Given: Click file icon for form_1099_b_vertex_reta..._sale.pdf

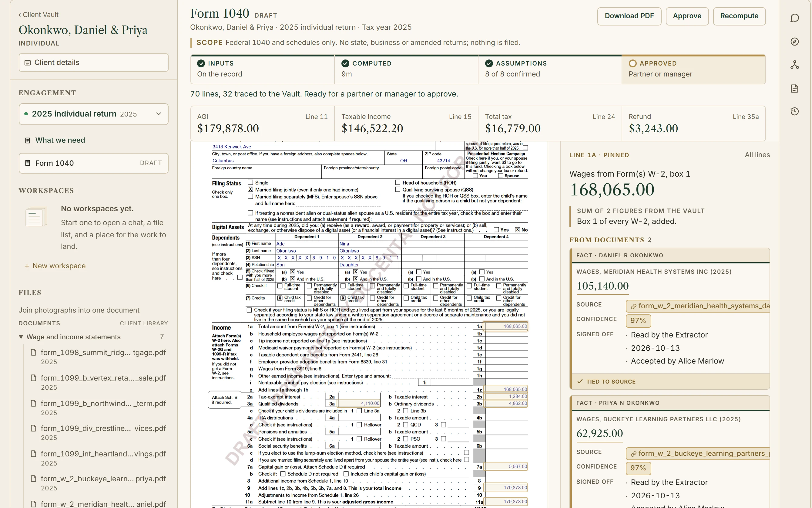Looking at the screenshot, I should [x=33, y=378].
